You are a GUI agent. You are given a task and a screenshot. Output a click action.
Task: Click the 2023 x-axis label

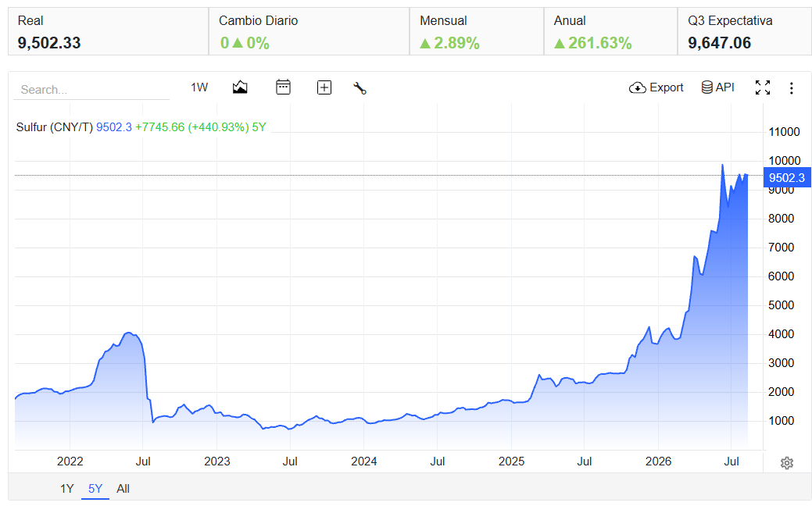(x=217, y=461)
